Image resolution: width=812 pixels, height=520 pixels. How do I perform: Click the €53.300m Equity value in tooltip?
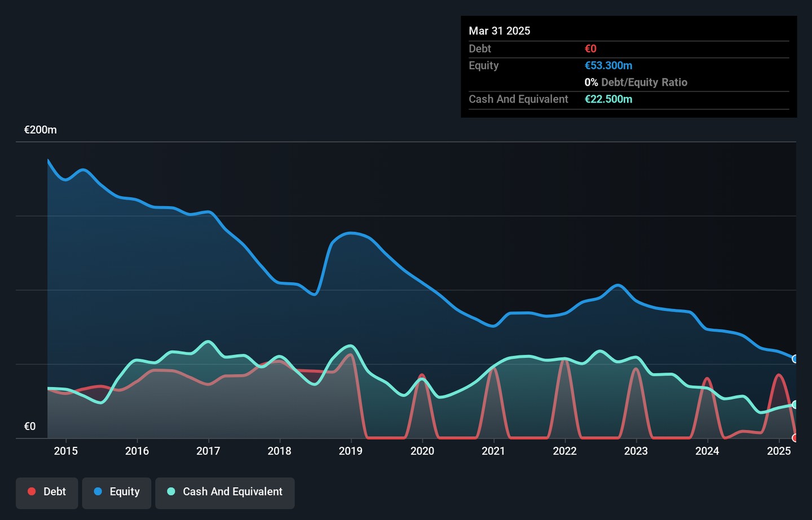coord(608,65)
